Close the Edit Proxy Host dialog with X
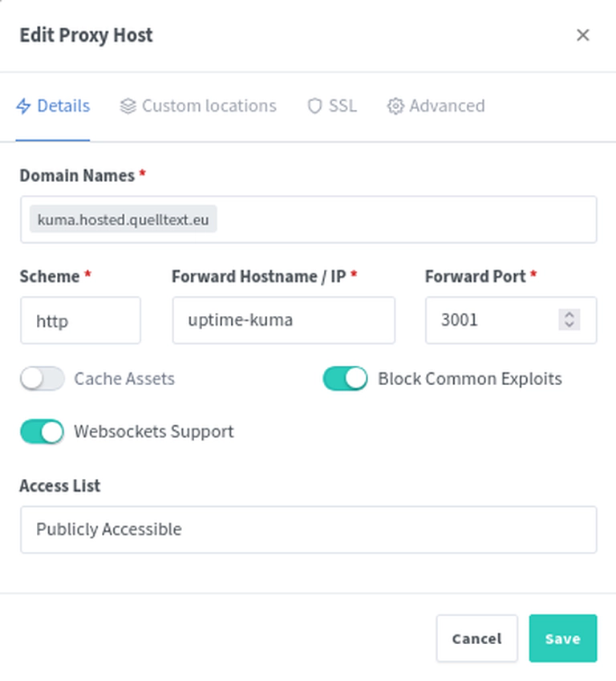Viewport: 616px width, 681px height. 582,35
